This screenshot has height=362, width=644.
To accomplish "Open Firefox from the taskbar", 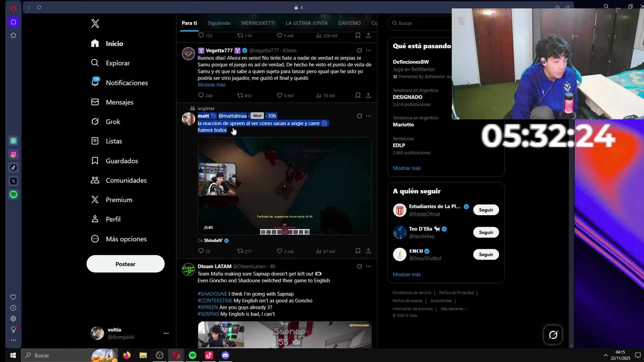I will [x=126, y=355].
